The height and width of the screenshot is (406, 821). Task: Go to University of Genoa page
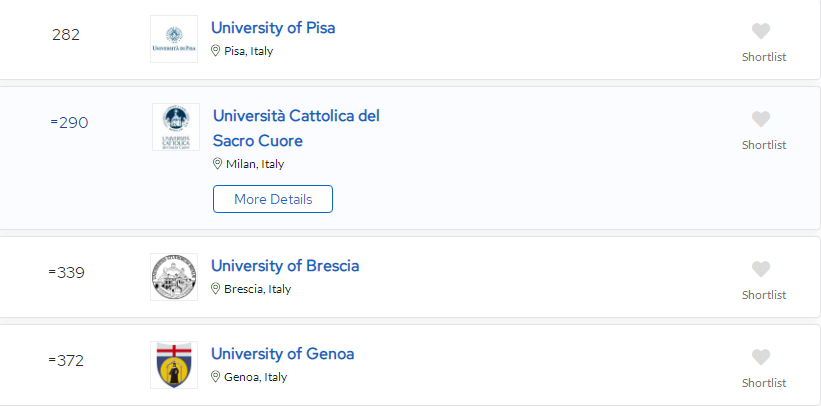[x=283, y=354]
